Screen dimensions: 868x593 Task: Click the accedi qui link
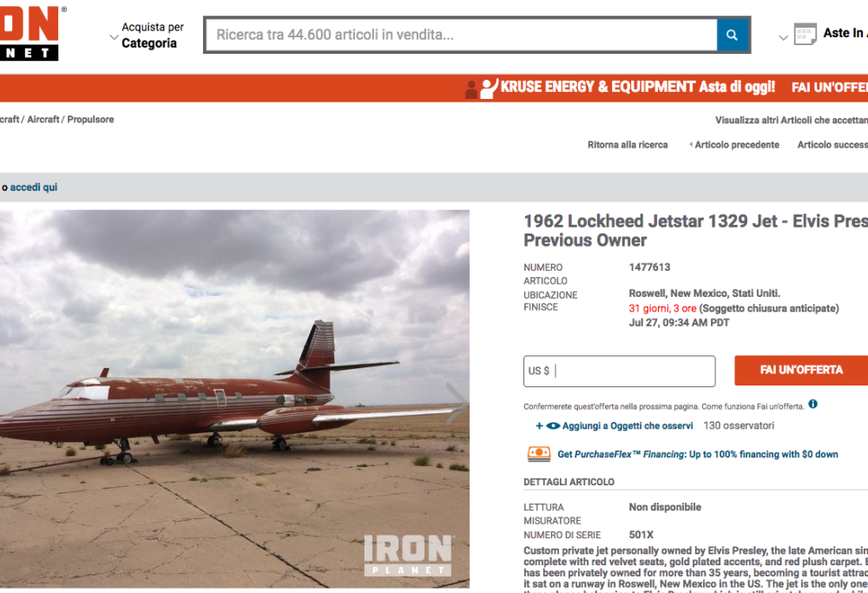(34, 188)
